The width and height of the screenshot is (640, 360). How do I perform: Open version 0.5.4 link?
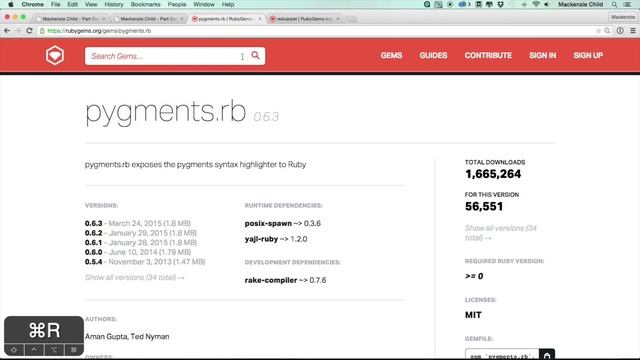pyautogui.click(x=93, y=262)
